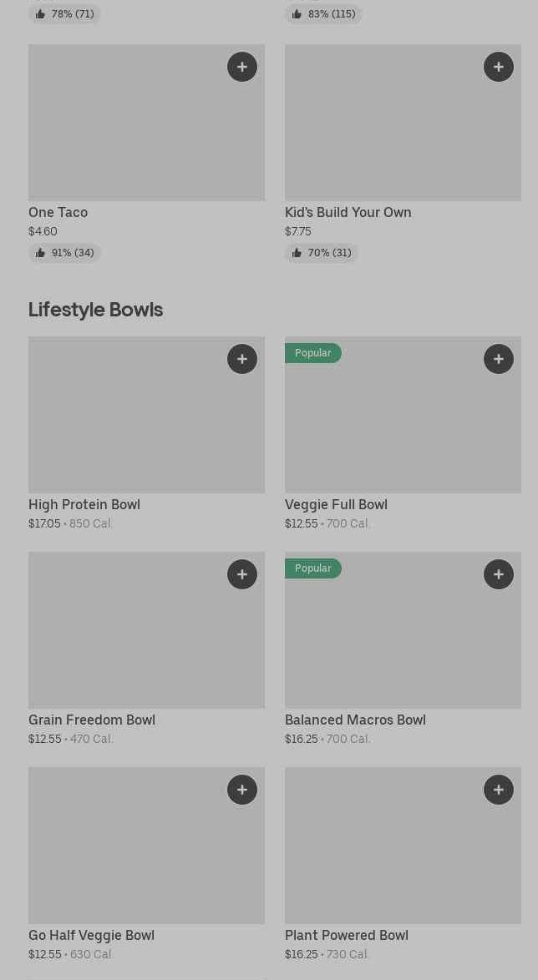Screen dimensions: 538x980
Task: Open the Veggie Full Bowl title
Action: point(336,504)
